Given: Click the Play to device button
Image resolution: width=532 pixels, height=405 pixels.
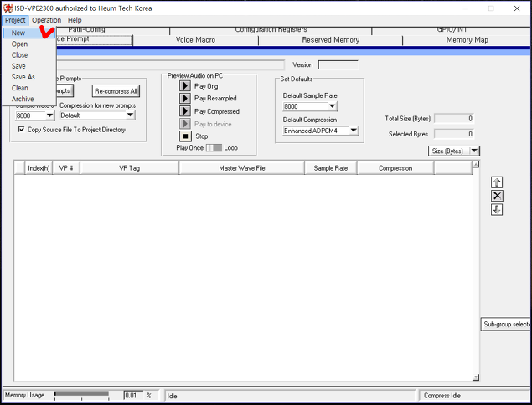Looking at the screenshot, I should pos(185,124).
